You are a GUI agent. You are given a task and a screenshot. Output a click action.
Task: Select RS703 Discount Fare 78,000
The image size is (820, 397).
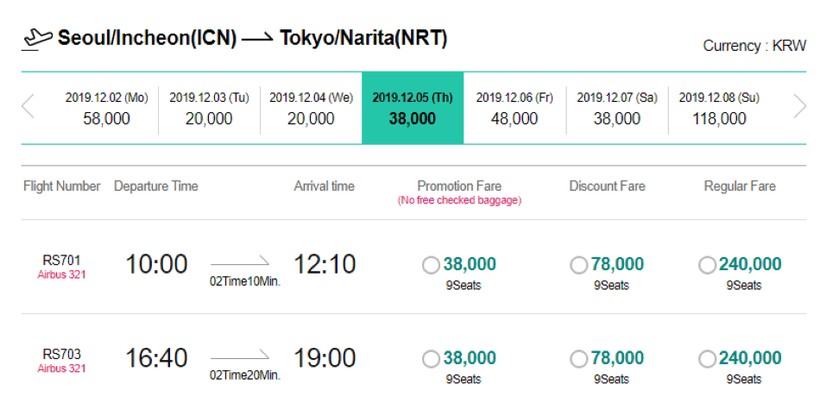pos(579,359)
